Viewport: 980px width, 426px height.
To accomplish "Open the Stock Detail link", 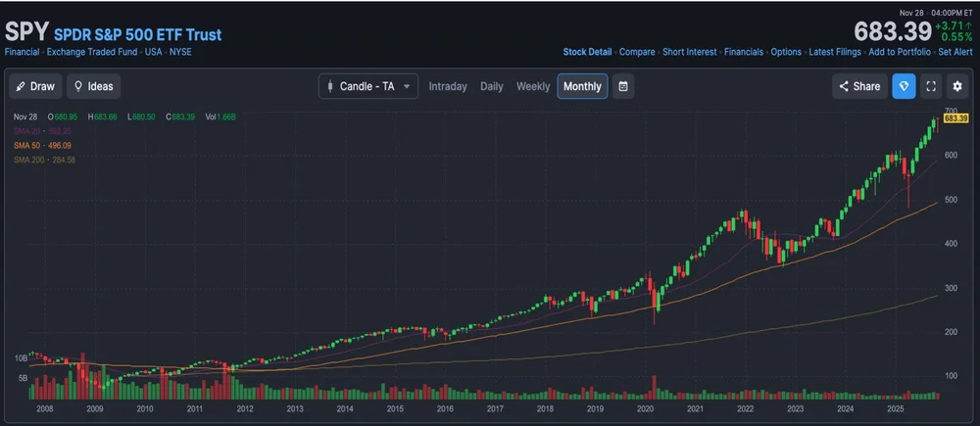I will pos(587,52).
